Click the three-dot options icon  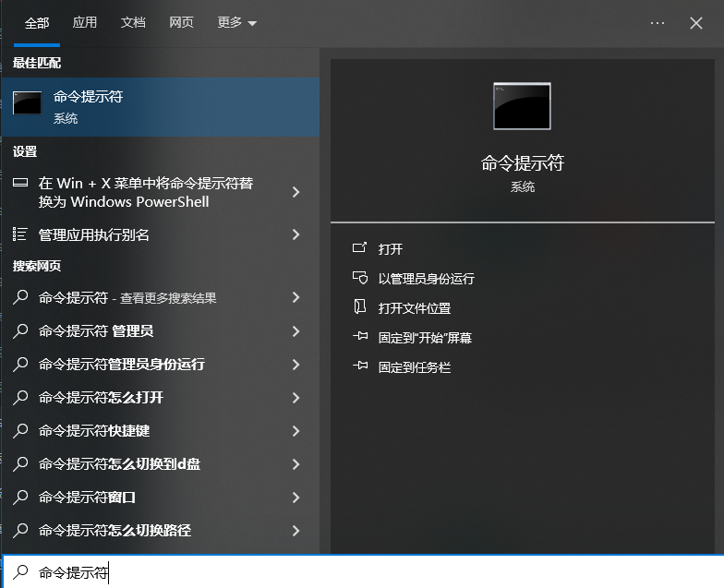[657, 23]
